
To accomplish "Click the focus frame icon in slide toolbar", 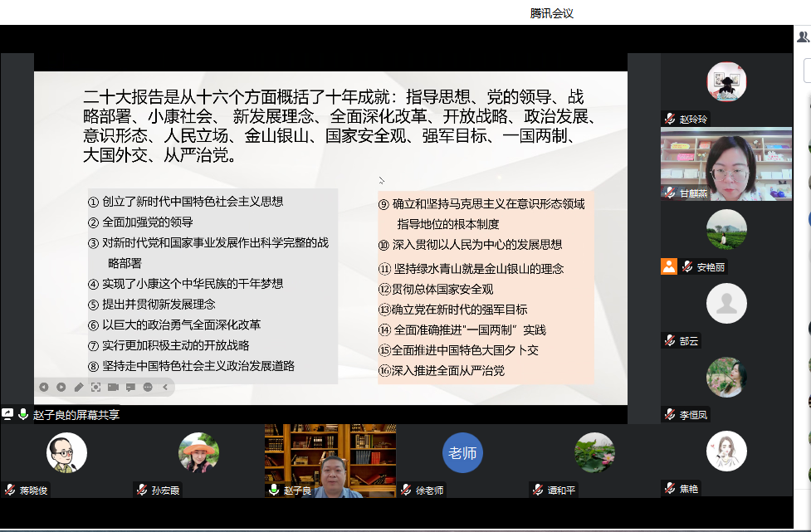I will point(96,387).
